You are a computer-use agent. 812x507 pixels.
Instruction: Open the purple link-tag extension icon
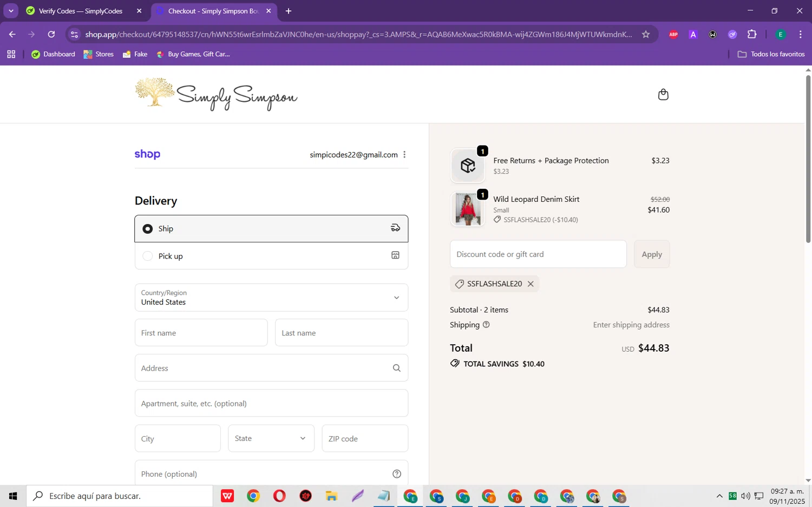point(732,35)
